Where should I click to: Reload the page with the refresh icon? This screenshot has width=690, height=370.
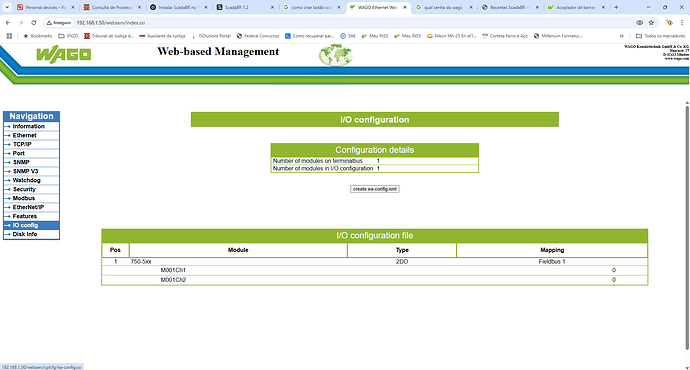(33, 22)
